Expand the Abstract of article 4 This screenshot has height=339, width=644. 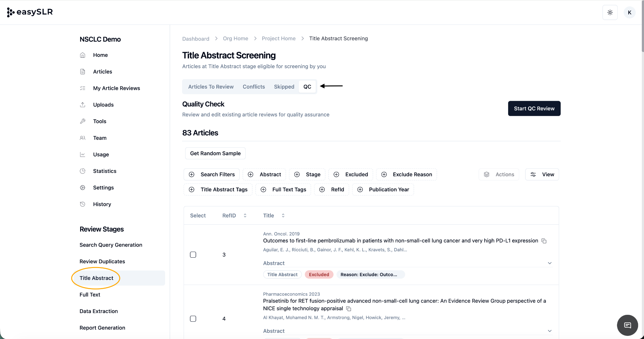point(549,331)
